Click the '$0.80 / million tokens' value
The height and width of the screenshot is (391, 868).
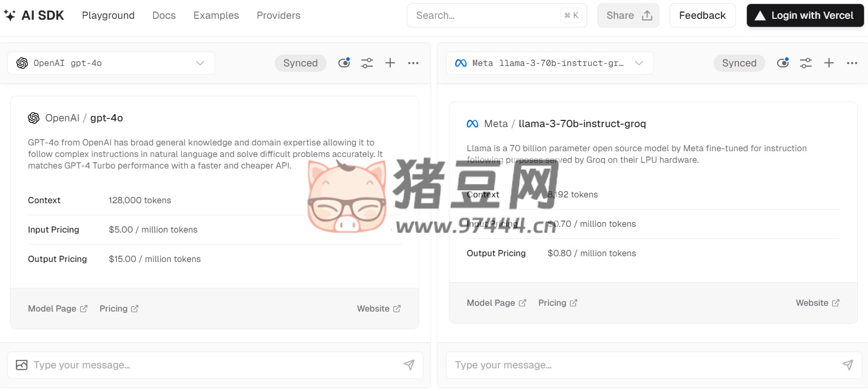pyautogui.click(x=592, y=253)
